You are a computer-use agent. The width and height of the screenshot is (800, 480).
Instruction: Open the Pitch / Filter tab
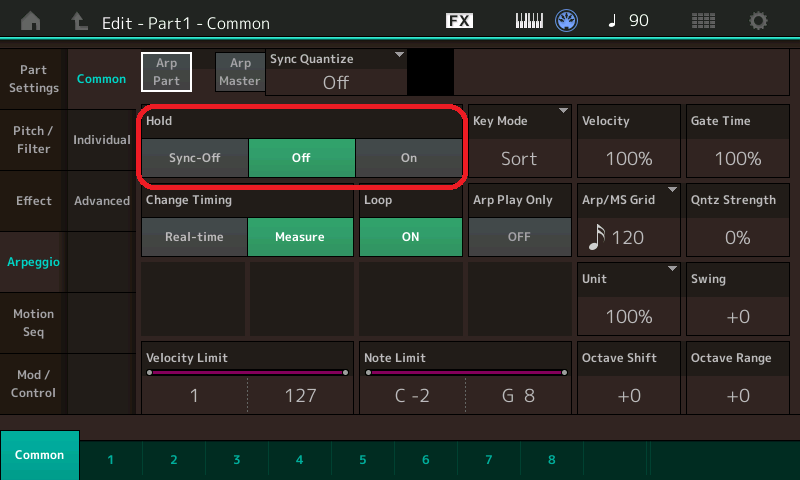pyautogui.click(x=34, y=140)
